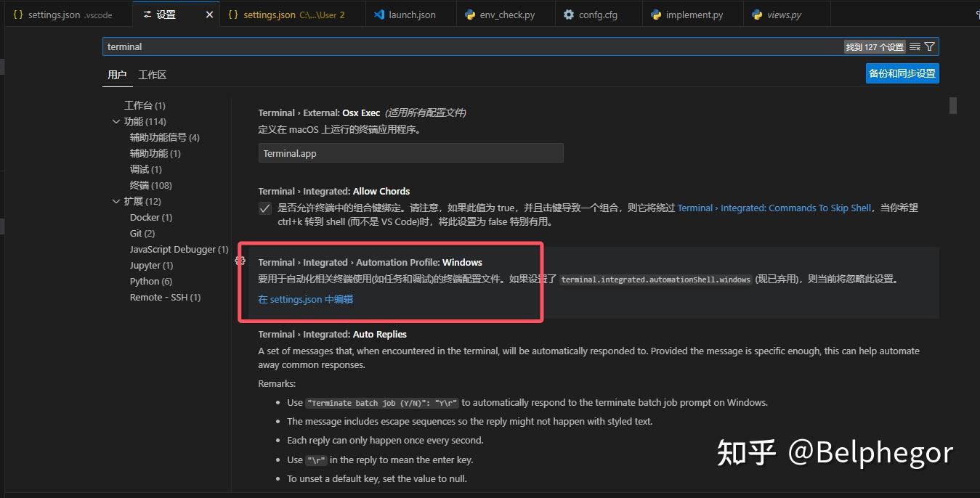Image resolution: width=980 pixels, height=498 pixels.
Task: Open 在 settings.json 中编辑 link
Action: tap(305, 298)
